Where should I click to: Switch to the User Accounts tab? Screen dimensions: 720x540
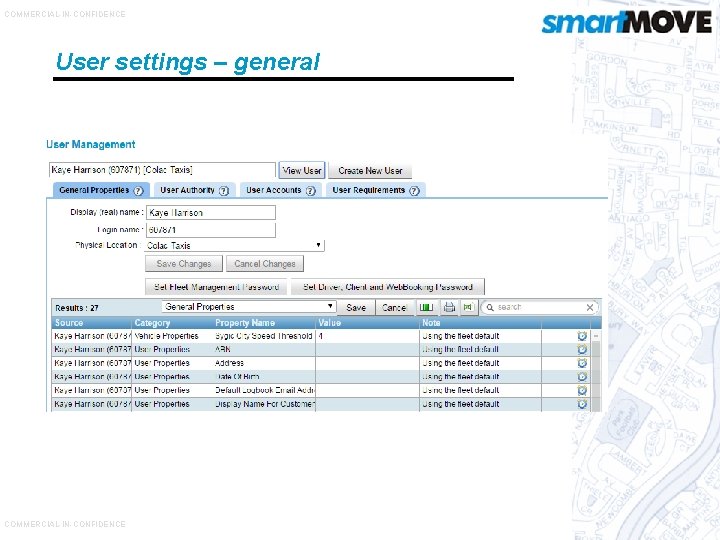coord(281,190)
